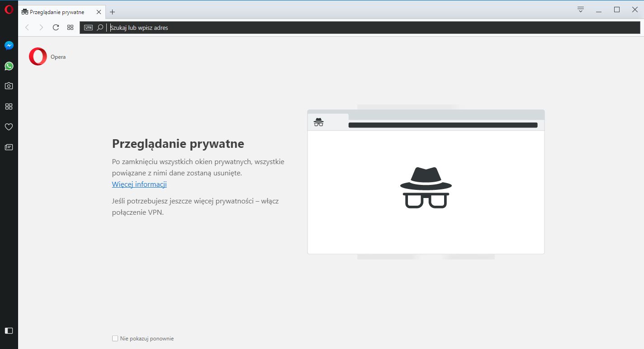Open personal news from the sidebar
This screenshot has height=349, width=644.
9,147
